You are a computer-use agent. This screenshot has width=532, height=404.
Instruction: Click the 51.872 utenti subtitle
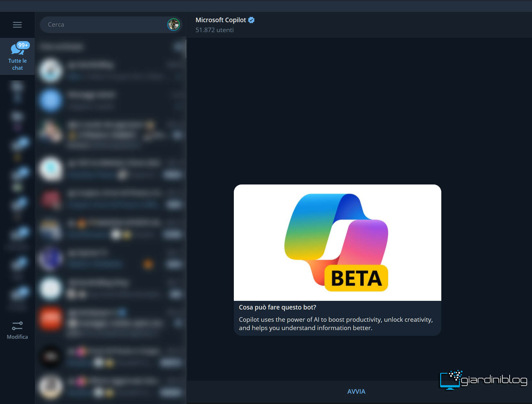coord(215,30)
